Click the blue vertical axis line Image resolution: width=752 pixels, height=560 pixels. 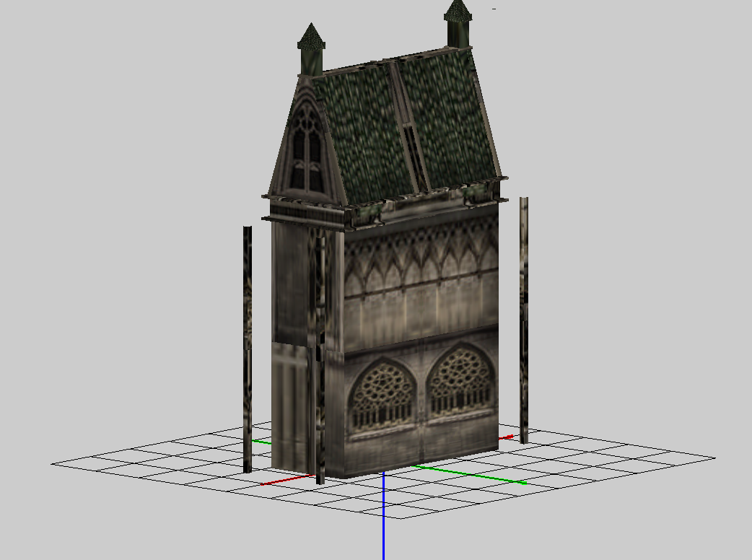(384, 516)
